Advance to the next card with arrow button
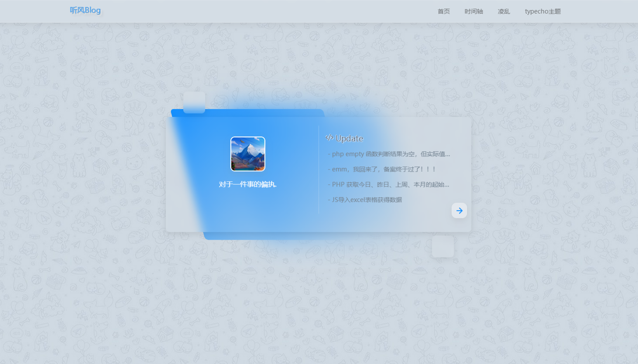This screenshot has width=638, height=364. 459,211
